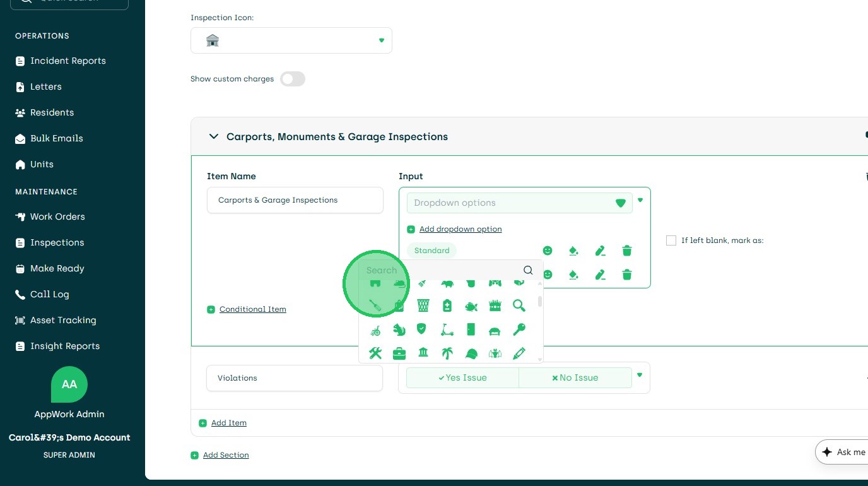Select the kick scooter icon
868x486 pixels.
click(x=447, y=329)
